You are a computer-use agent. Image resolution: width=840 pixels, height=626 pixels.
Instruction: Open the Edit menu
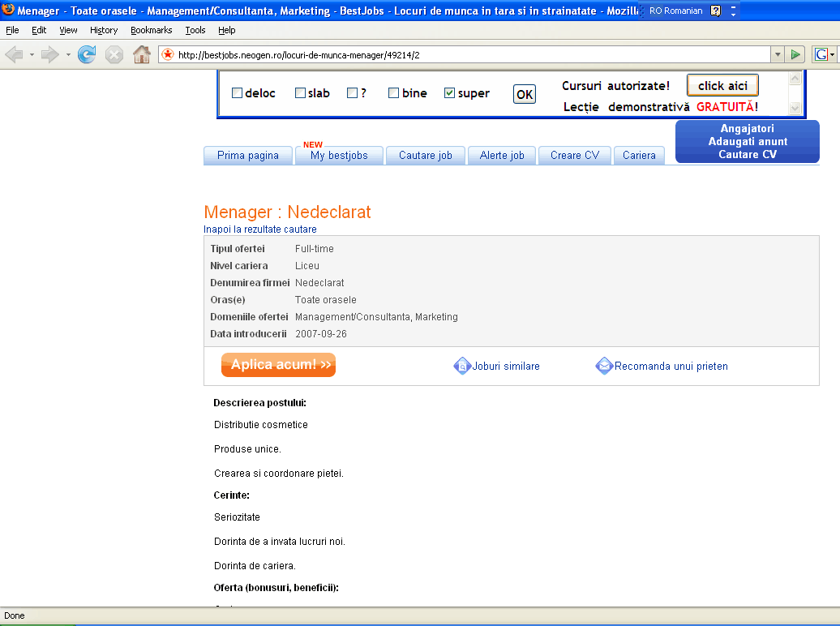tap(39, 30)
